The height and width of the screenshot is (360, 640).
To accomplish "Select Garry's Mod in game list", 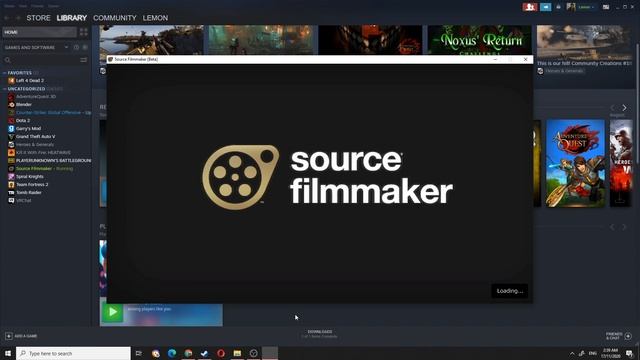I will tap(29, 129).
